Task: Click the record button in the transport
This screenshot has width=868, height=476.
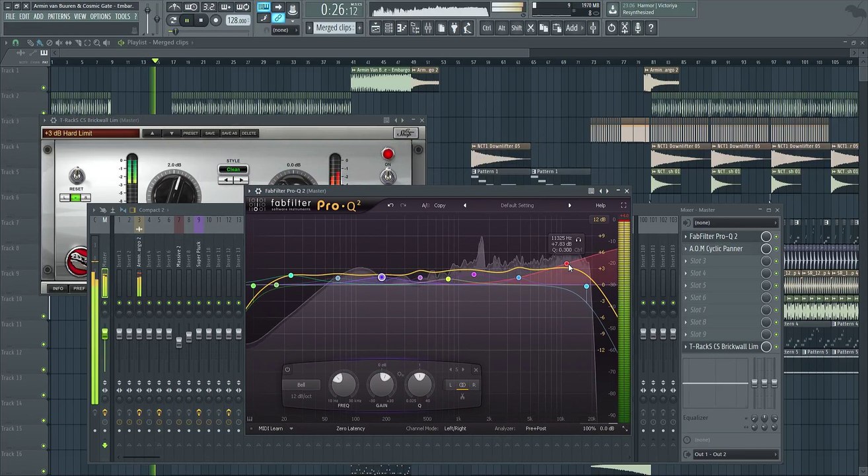Action: point(215,20)
